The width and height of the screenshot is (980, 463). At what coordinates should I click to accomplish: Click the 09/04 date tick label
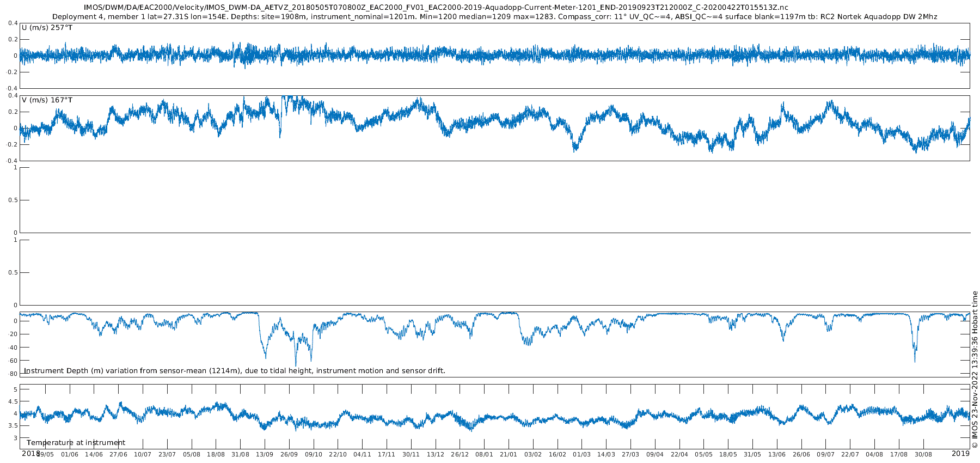click(x=655, y=454)
